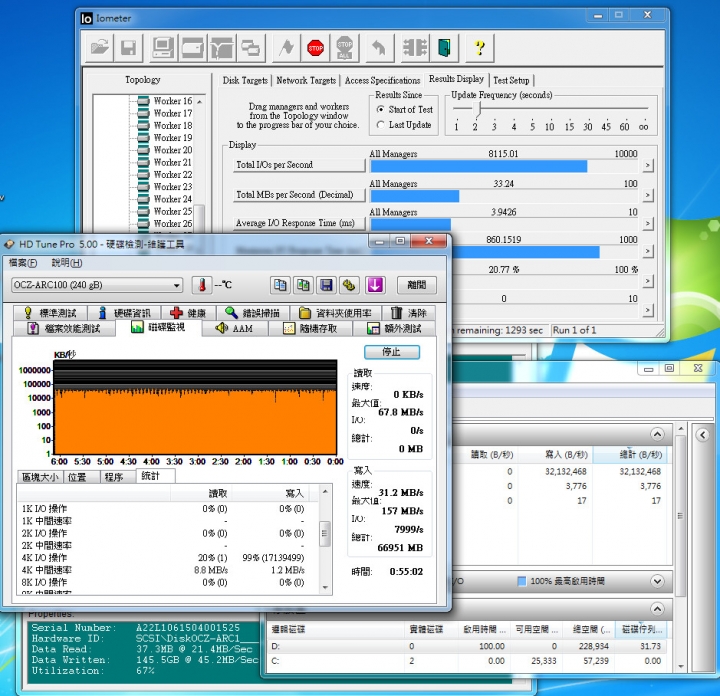Click the copy screenshot icon in HD Tune

(x=303, y=285)
